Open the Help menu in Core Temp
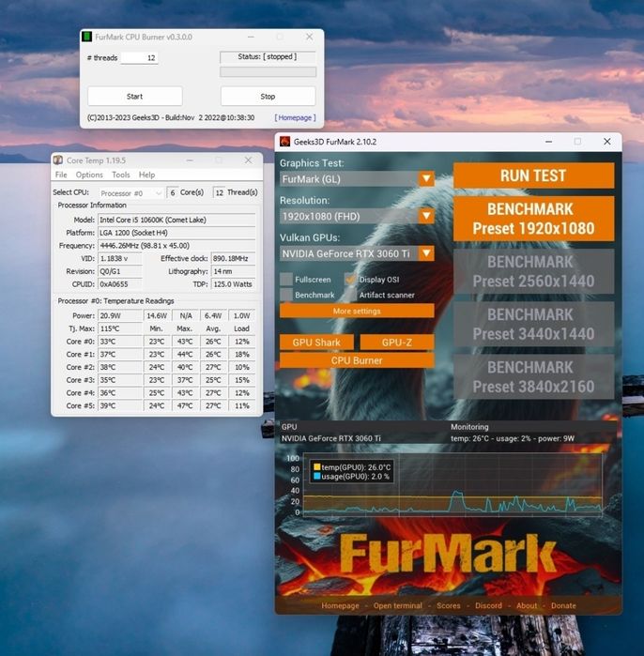The height and width of the screenshot is (656, 644). click(x=146, y=175)
